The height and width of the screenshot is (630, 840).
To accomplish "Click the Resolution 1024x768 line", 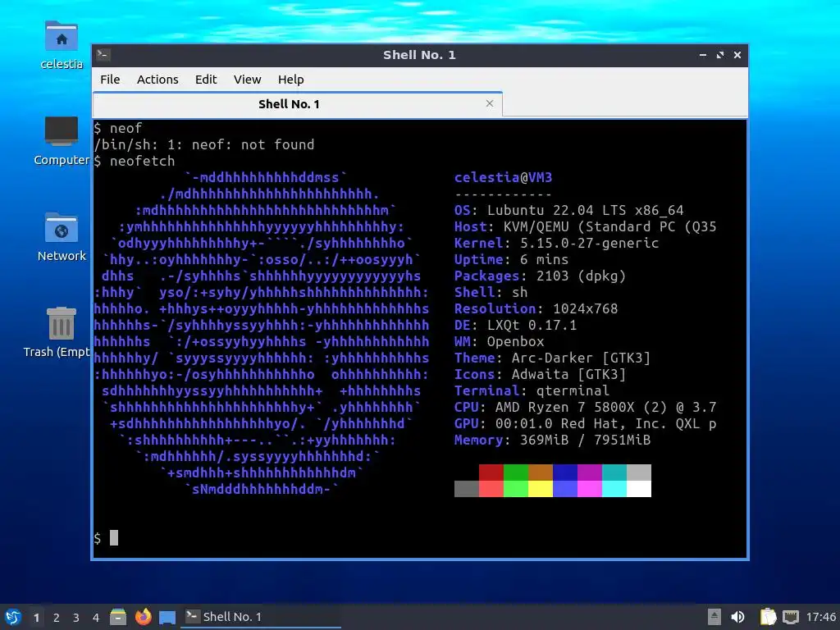I will point(536,308).
